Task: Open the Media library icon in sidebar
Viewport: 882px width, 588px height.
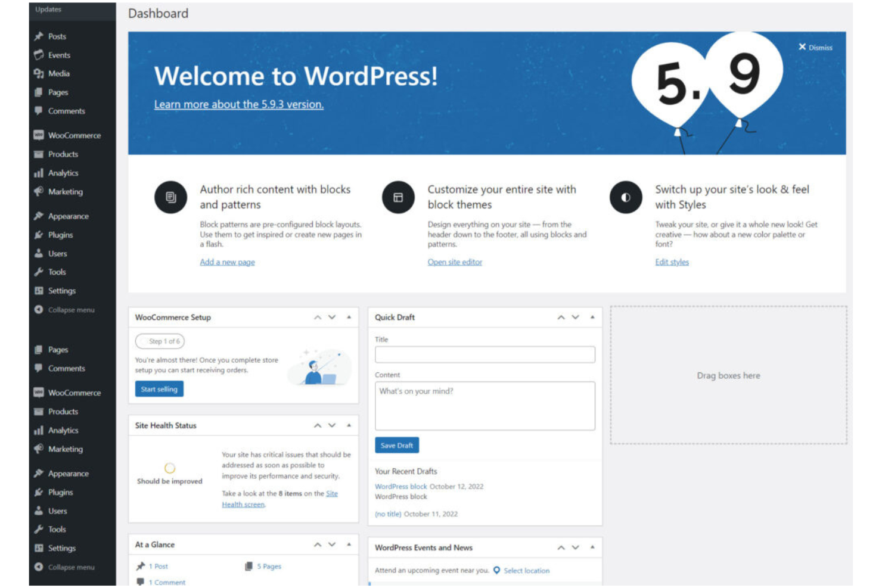Action: click(x=39, y=73)
